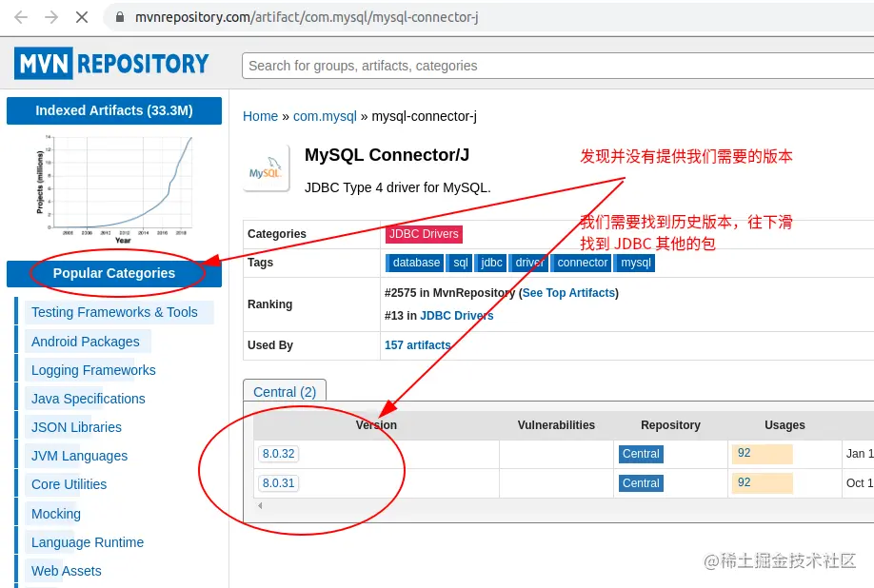This screenshot has width=874, height=588.
Task: Navigate back using the browser back arrow
Action: point(19,17)
